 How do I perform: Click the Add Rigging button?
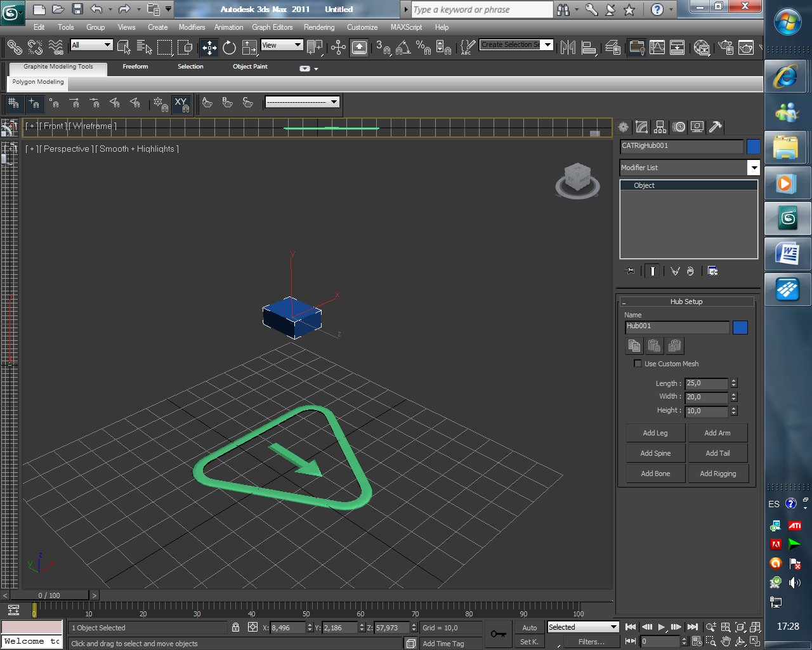coord(718,474)
